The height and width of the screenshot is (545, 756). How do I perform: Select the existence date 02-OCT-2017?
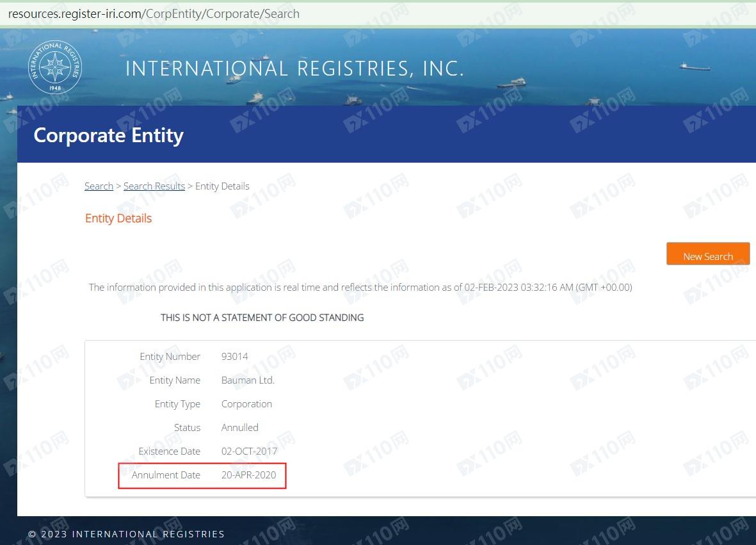click(x=249, y=451)
